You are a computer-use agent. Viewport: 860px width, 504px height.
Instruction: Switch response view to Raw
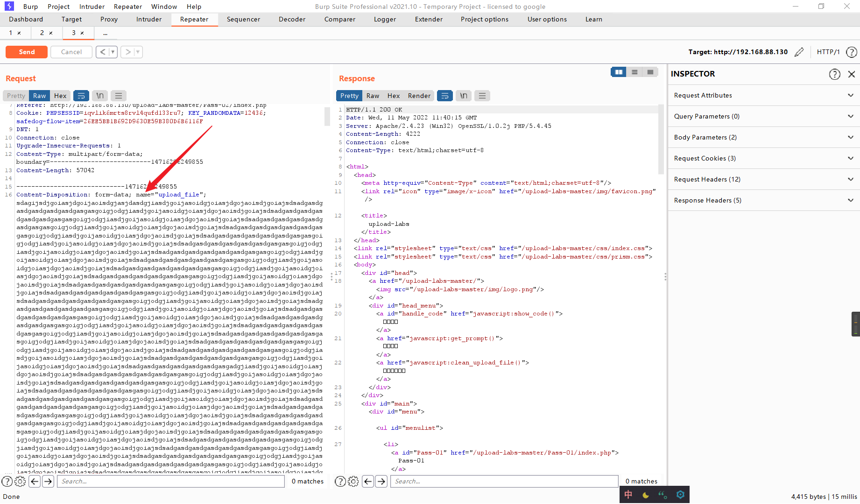coord(373,96)
